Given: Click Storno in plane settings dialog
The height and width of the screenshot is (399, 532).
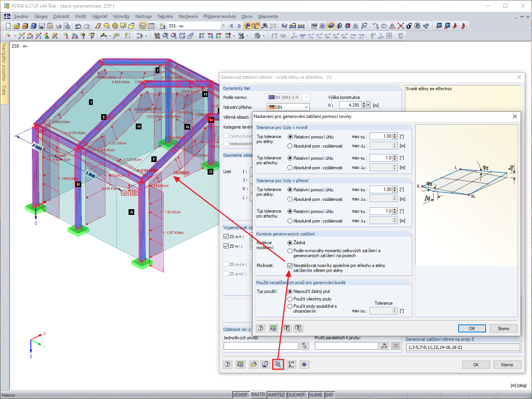Looking at the screenshot, I should click(503, 328).
